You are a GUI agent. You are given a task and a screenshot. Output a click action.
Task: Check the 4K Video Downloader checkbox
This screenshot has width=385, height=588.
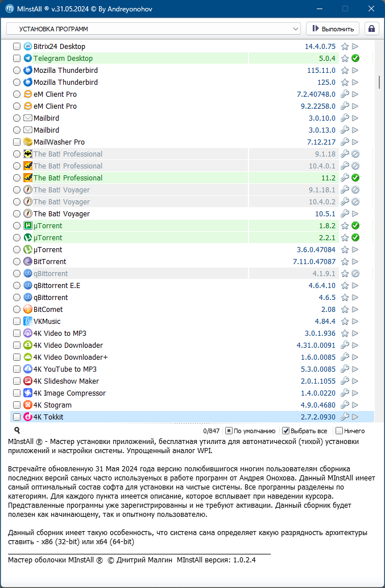pos(16,346)
